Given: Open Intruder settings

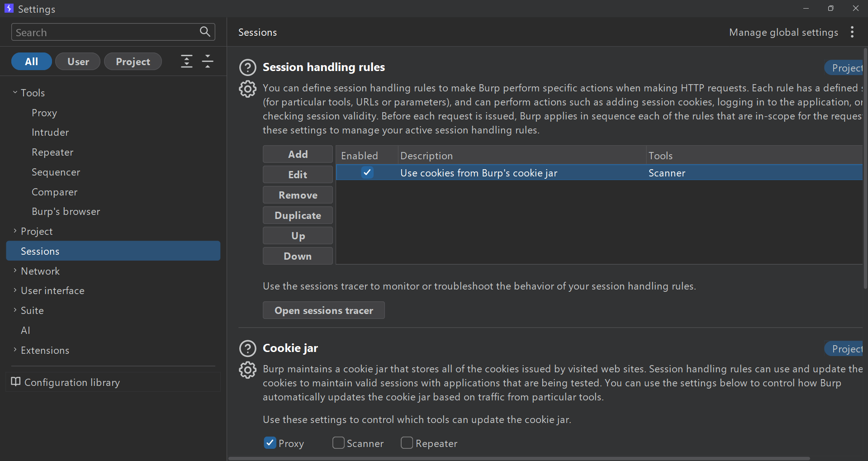Looking at the screenshot, I should point(50,133).
